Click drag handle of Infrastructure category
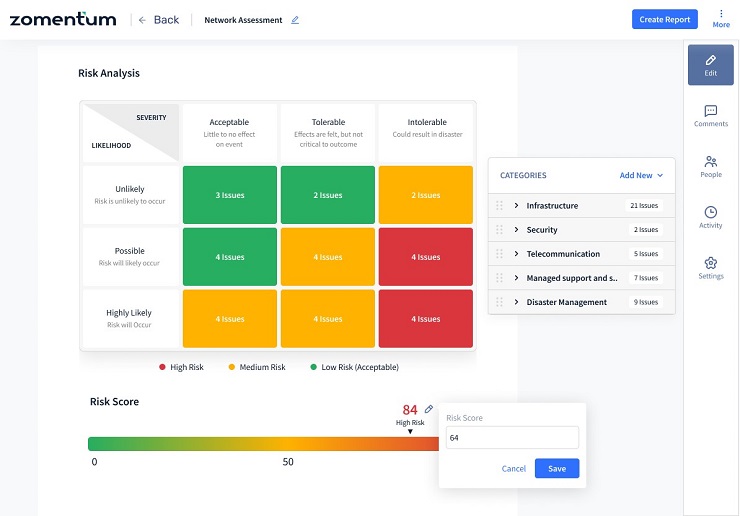The height and width of the screenshot is (516, 740). coord(499,206)
